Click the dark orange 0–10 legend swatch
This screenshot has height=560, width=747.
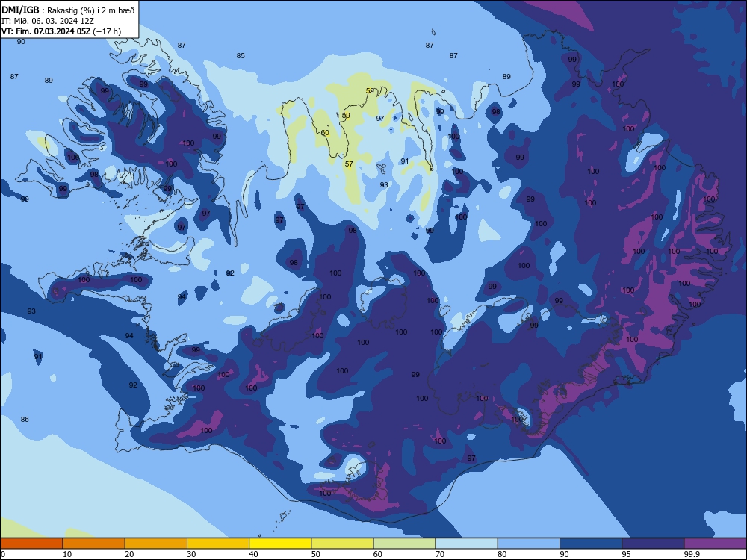[31, 544]
